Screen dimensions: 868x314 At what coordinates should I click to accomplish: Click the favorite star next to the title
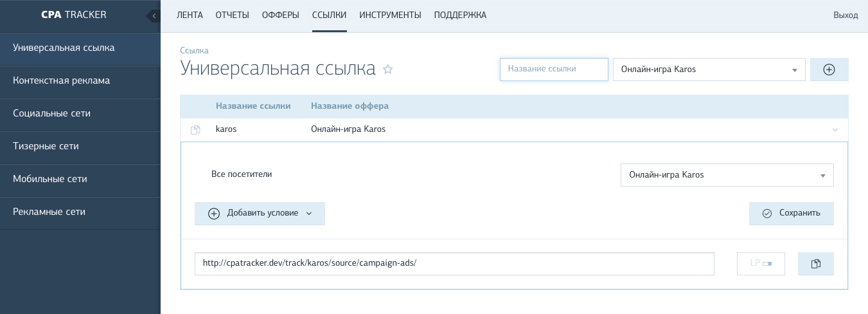[x=387, y=69]
